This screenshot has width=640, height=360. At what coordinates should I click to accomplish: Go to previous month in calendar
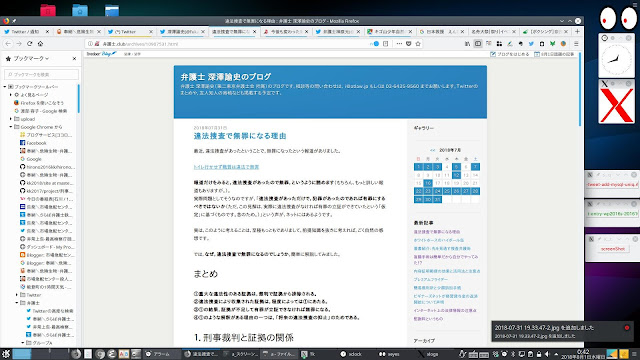tap(433, 150)
